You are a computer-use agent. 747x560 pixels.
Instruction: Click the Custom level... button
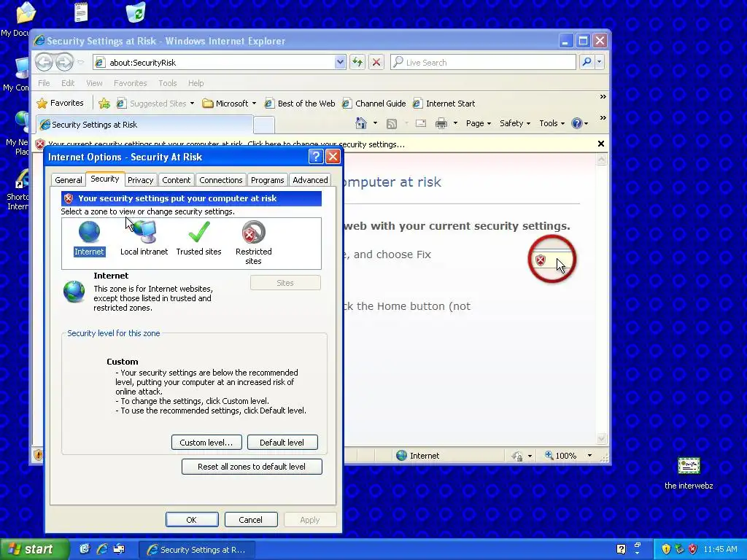(206, 443)
